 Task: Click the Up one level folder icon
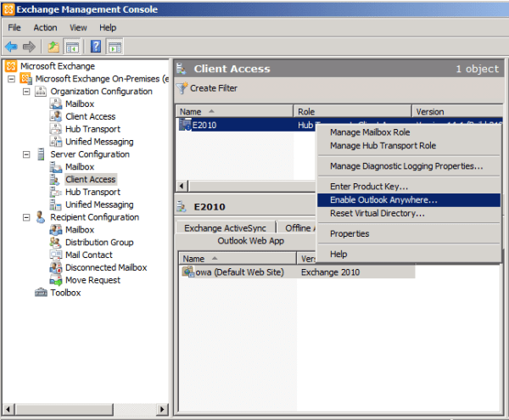[x=53, y=47]
